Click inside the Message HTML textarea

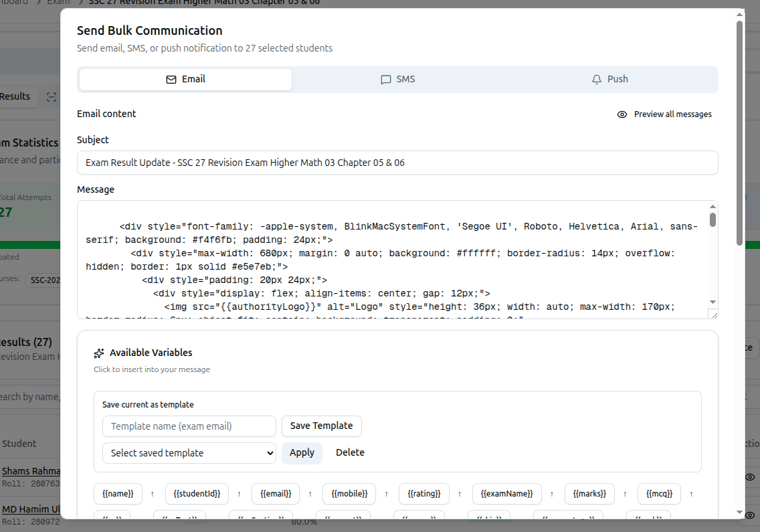[393, 260]
